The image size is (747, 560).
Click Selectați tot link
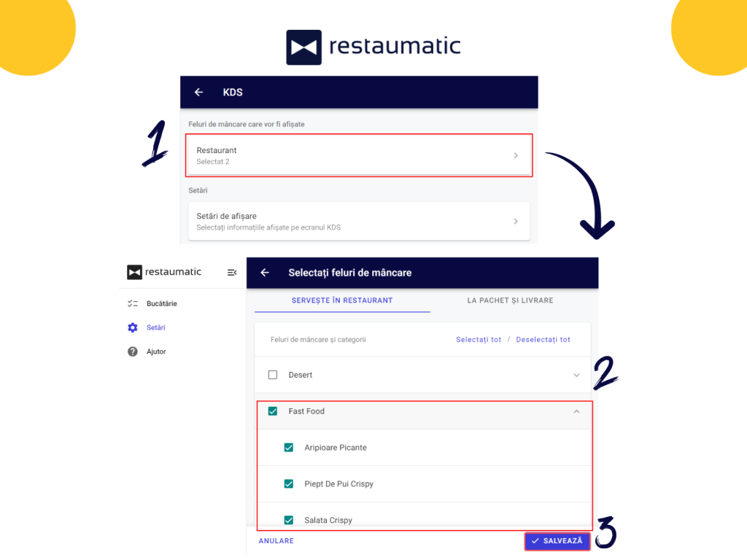pyautogui.click(x=479, y=340)
